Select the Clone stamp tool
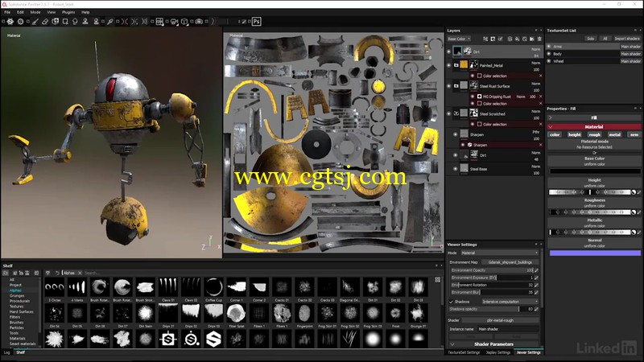Screen dimensions: 644x362 [85, 22]
